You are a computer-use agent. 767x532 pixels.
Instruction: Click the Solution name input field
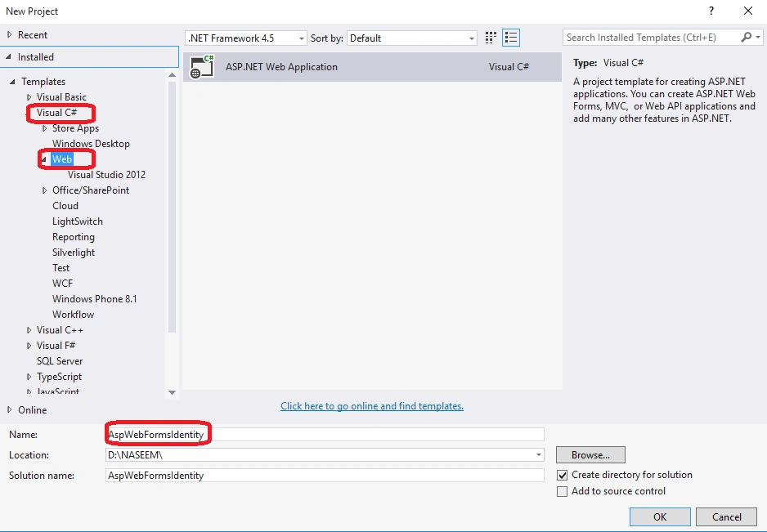pyautogui.click(x=325, y=476)
